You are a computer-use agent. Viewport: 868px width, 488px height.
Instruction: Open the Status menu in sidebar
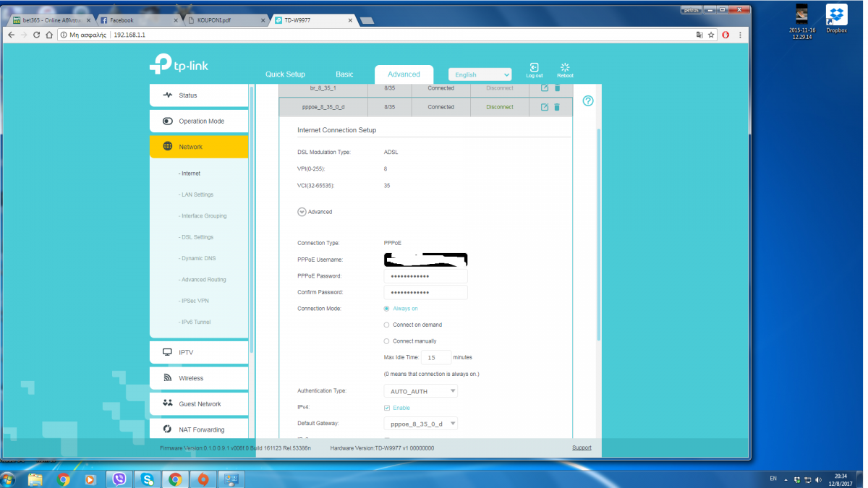click(199, 95)
